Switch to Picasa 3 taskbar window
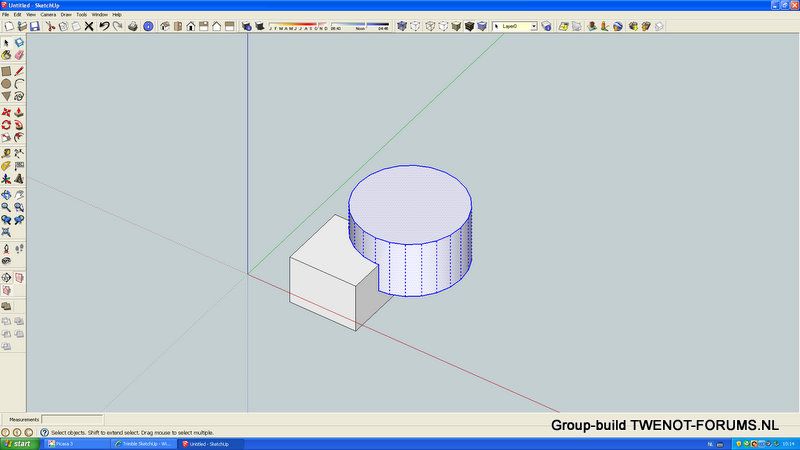The height and width of the screenshot is (450, 800). click(77, 444)
